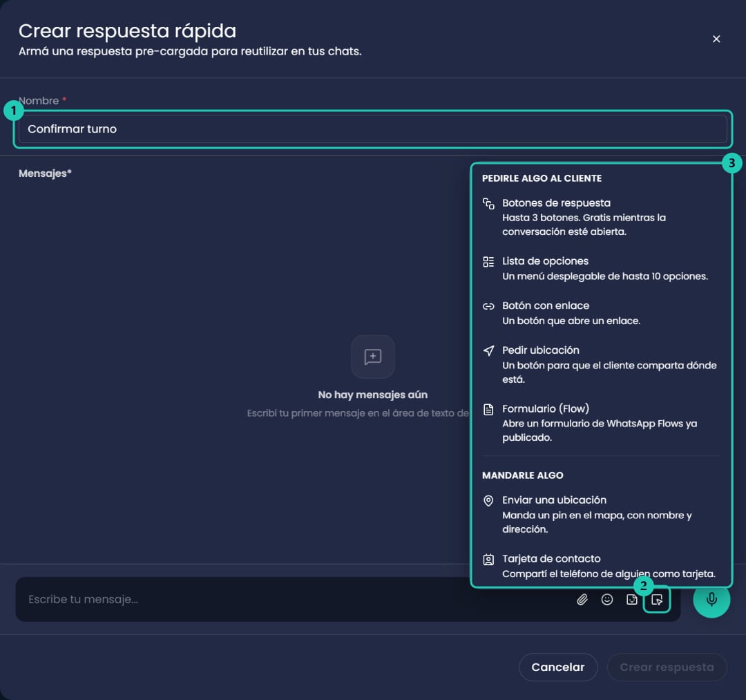Click the Botón con enlace link icon
Screen dimensions: 746x700
488,306
